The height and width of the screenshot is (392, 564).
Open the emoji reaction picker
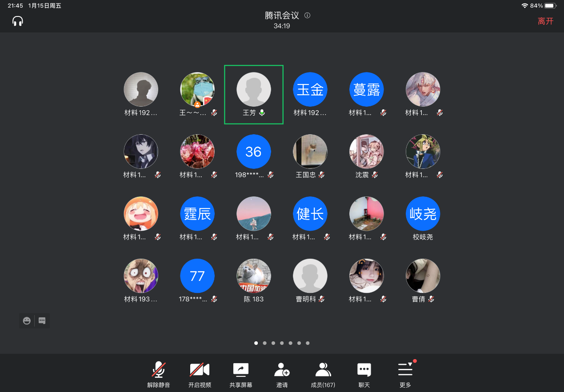pyautogui.click(x=27, y=320)
